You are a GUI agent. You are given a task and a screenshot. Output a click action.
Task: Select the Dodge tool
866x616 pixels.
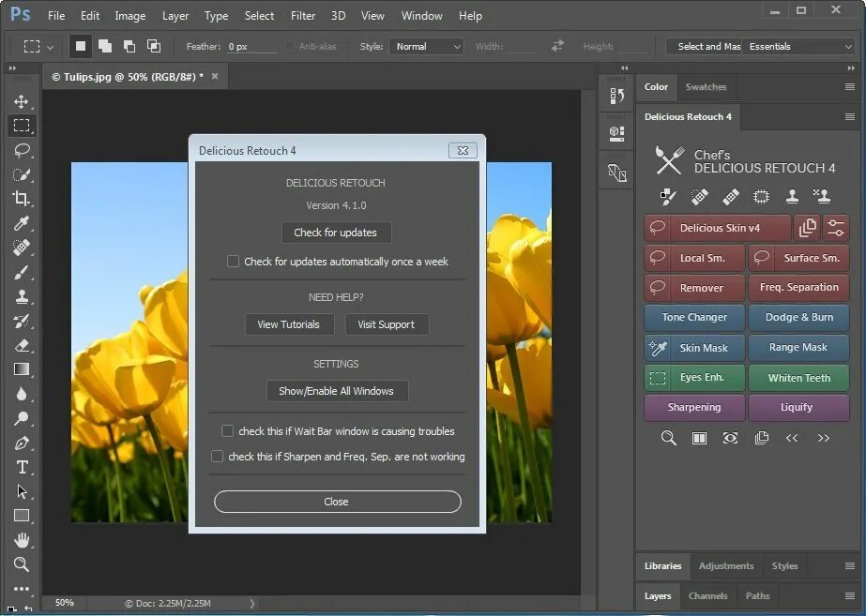tap(22, 418)
